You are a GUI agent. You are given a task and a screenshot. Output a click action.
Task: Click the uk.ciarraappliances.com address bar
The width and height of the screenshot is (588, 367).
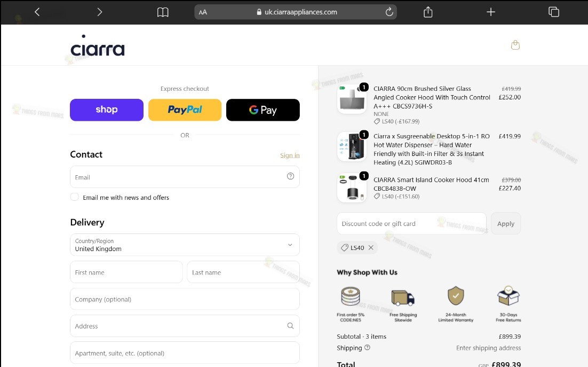(x=296, y=12)
